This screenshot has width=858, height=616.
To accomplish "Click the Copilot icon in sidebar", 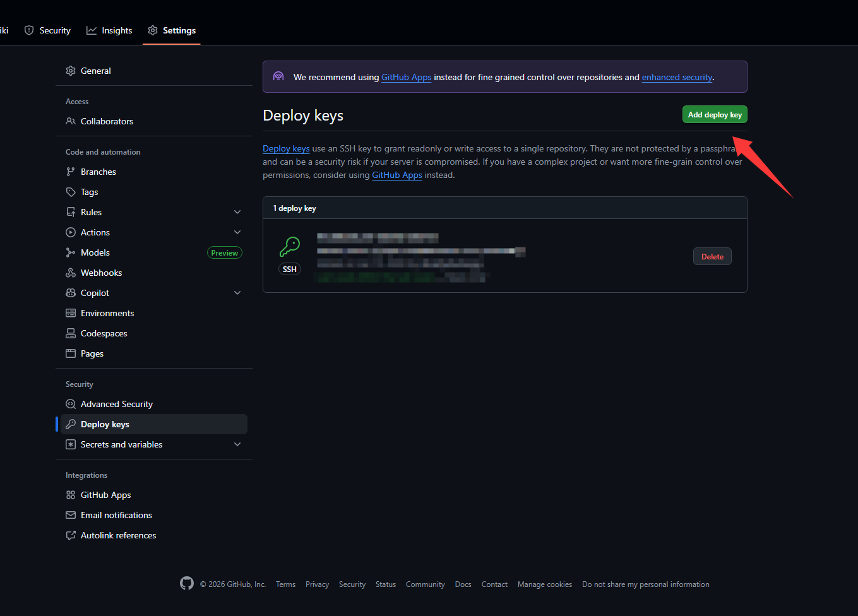I will 71,292.
